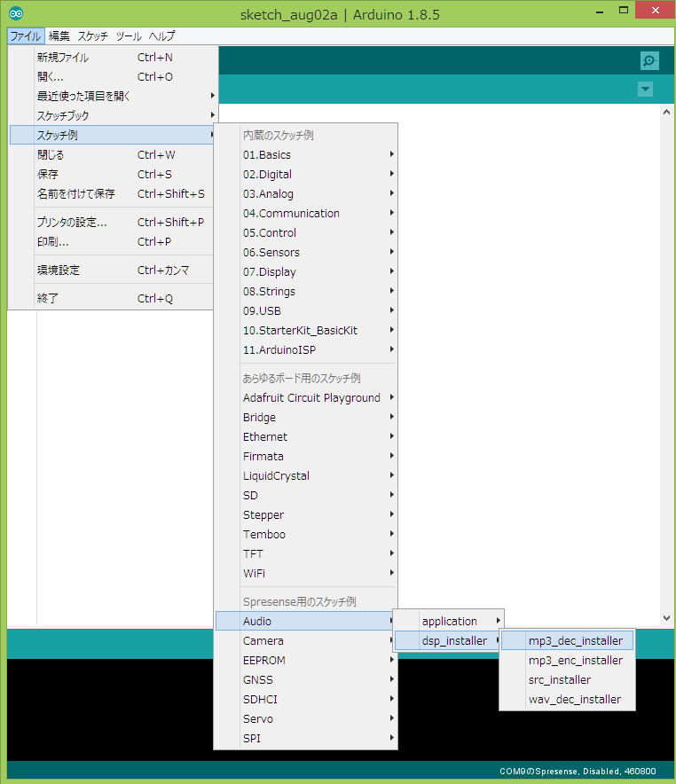The width and height of the screenshot is (676, 784).
Task: Select dsp_installer submenu entry
Action: [x=448, y=641]
